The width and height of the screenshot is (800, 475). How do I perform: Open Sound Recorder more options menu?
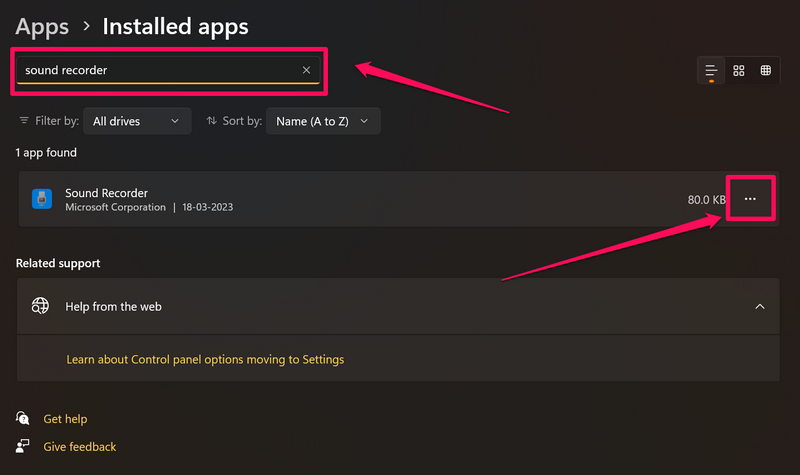(750, 199)
